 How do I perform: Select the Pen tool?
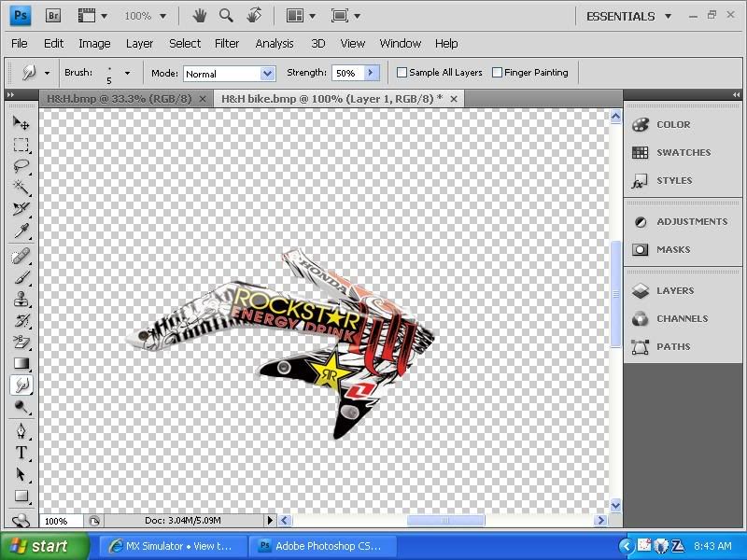(x=21, y=431)
